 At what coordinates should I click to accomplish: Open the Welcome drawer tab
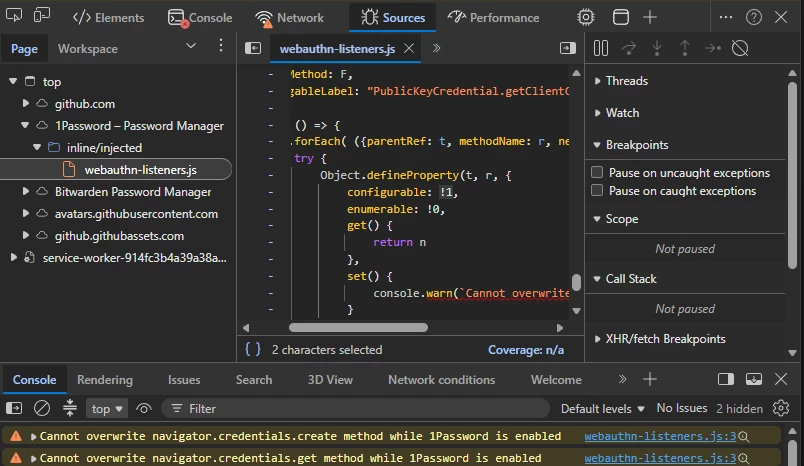pyautogui.click(x=556, y=380)
